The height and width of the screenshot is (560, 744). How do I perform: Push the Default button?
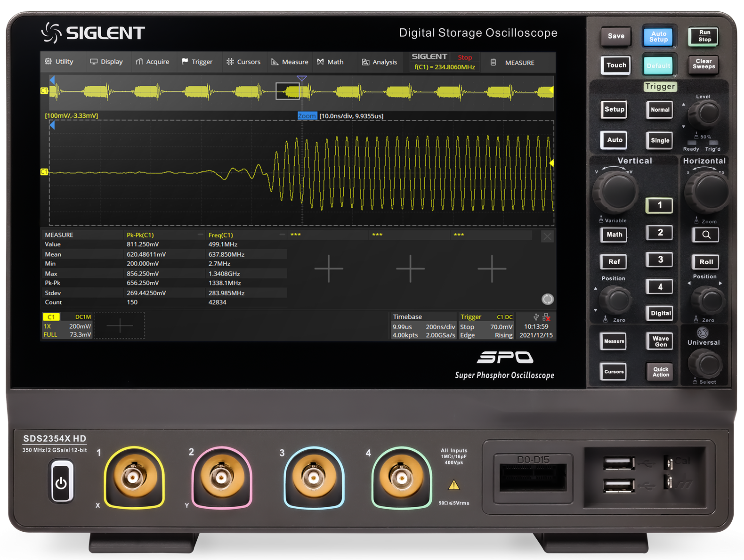coord(659,65)
